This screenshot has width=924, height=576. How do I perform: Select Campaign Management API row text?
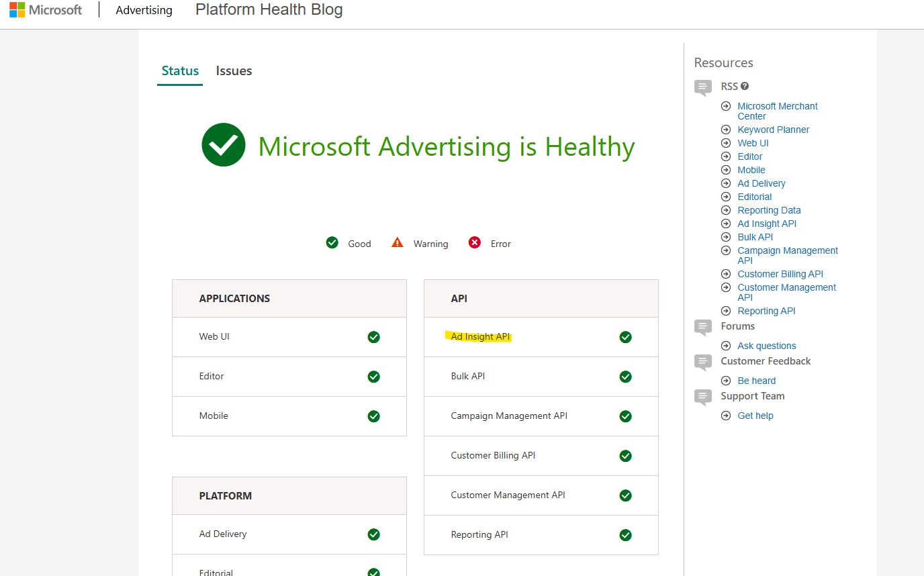pos(509,416)
